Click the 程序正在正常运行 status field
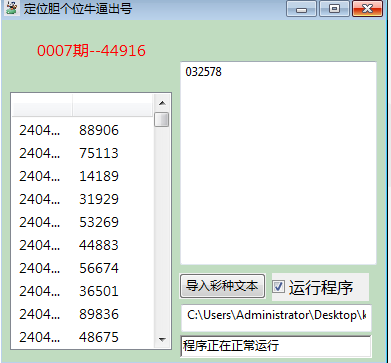 coord(276,346)
